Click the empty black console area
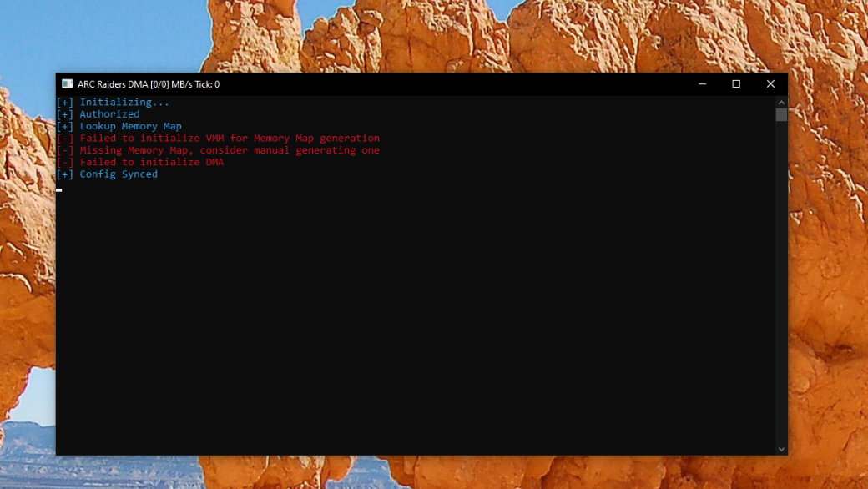Screen dimensions: 868x489 (417, 317)
